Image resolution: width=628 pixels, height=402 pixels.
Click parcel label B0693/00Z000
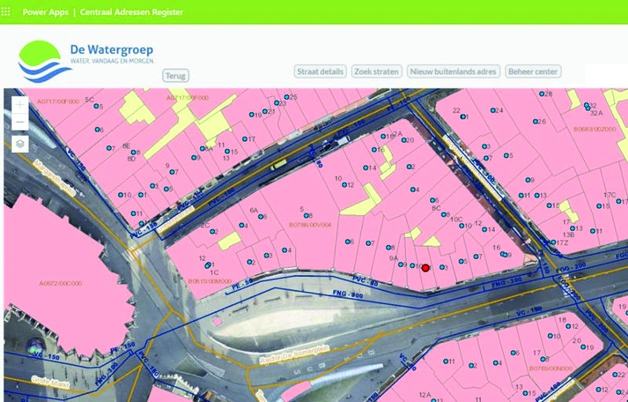[593, 129]
